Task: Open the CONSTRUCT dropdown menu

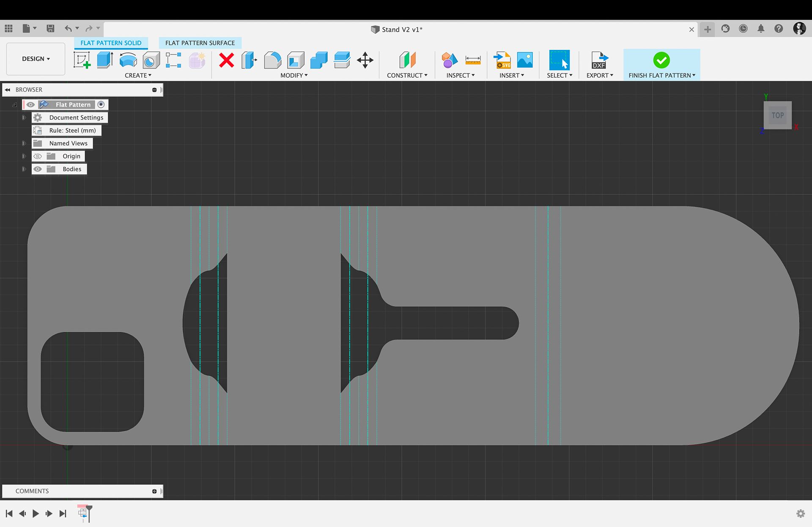Action: 407,75
